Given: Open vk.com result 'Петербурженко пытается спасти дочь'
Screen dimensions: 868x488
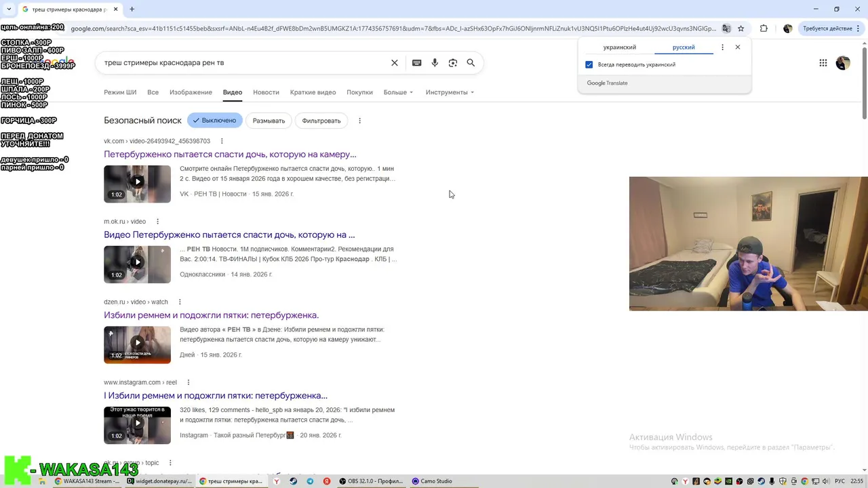Looking at the screenshot, I should click(230, 155).
